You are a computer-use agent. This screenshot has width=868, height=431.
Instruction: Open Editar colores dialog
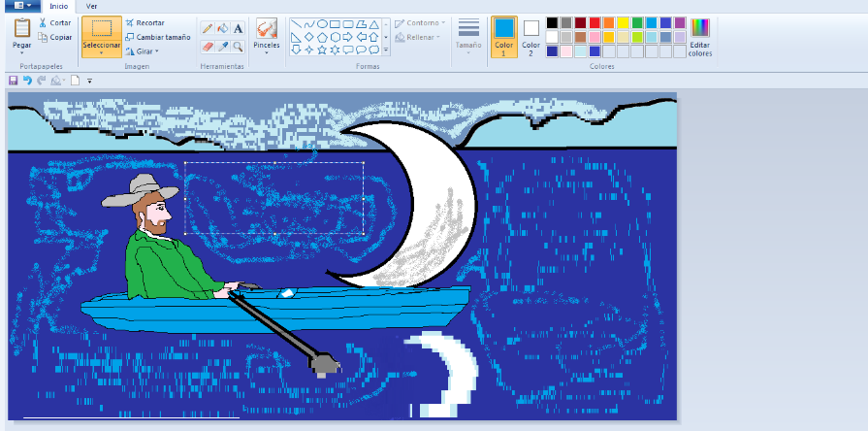tap(700, 37)
